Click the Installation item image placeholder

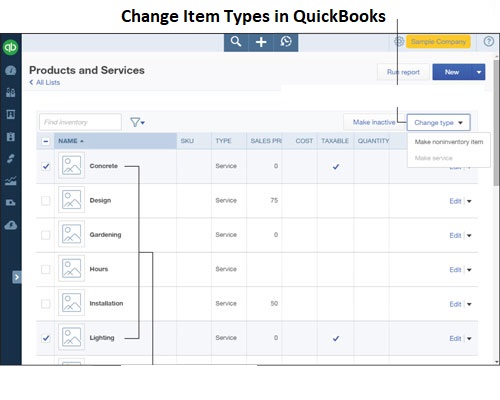(x=71, y=303)
